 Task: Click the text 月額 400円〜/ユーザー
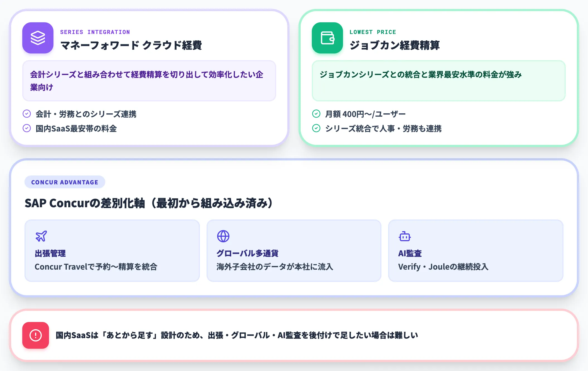(365, 114)
